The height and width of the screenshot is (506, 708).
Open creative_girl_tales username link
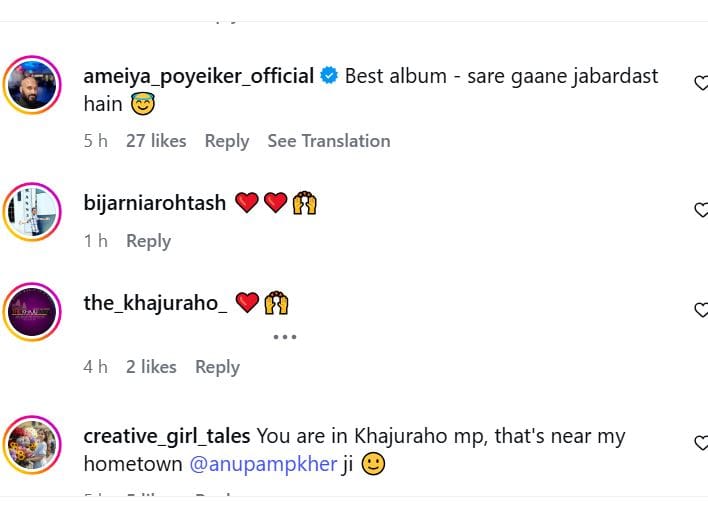166,436
